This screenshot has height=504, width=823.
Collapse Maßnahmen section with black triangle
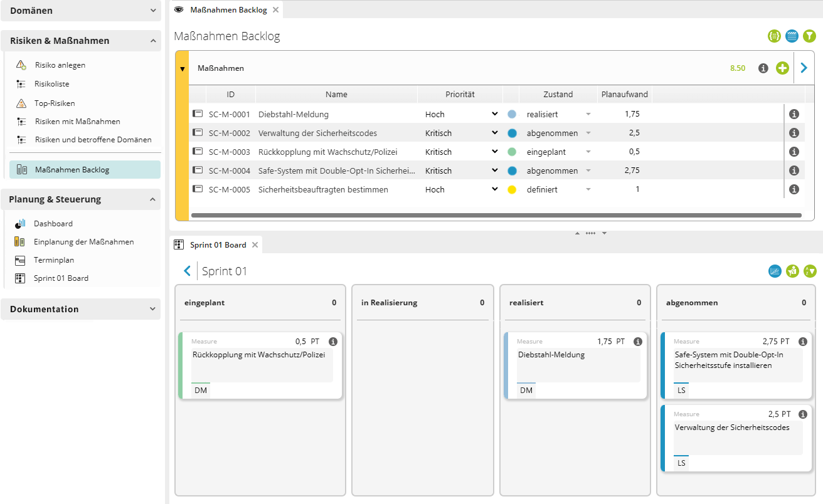[x=183, y=69]
